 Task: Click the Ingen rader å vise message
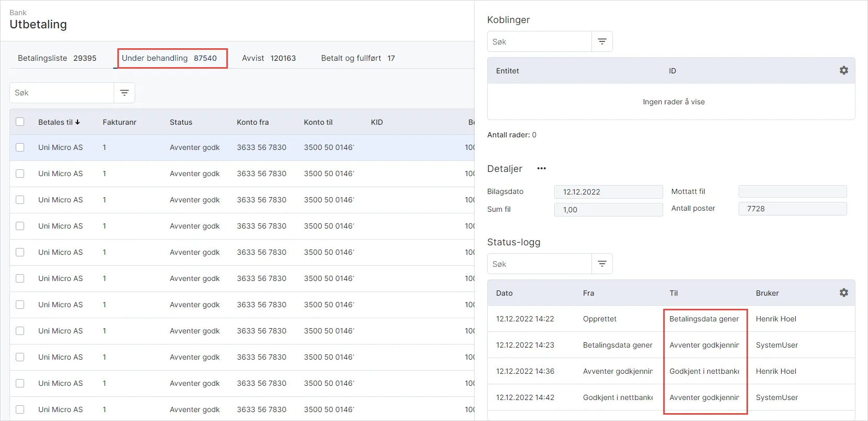pyautogui.click(x=674, y=102)
